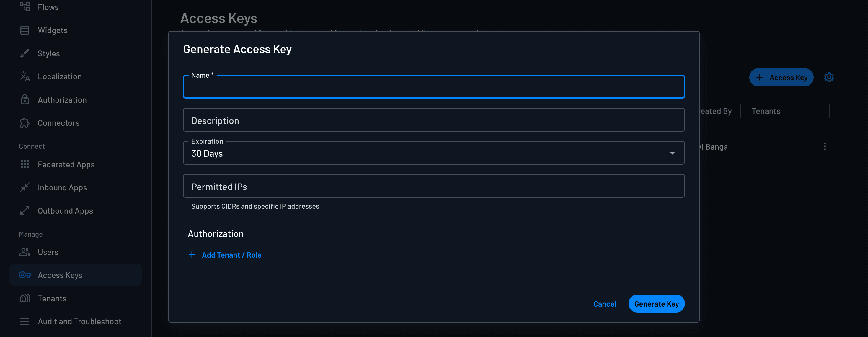Click the Tenants building icon
This screenshot has height=337, width=868.
[25, 298]
